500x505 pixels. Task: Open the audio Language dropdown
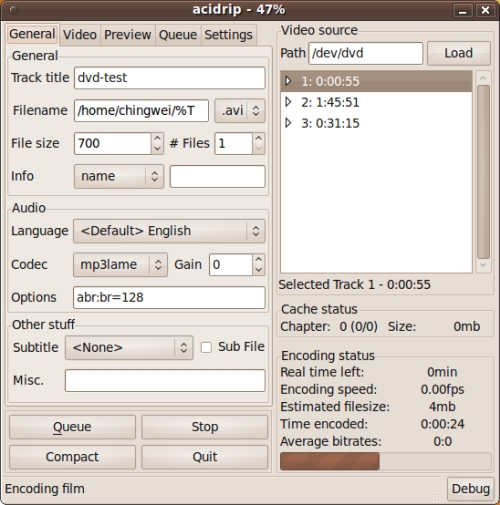click(169, 231)
